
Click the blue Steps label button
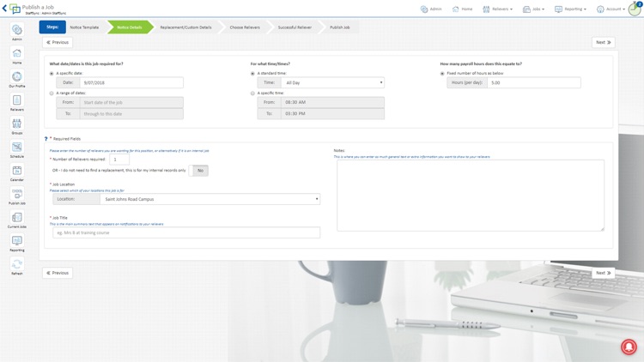[x=52, y=27]
